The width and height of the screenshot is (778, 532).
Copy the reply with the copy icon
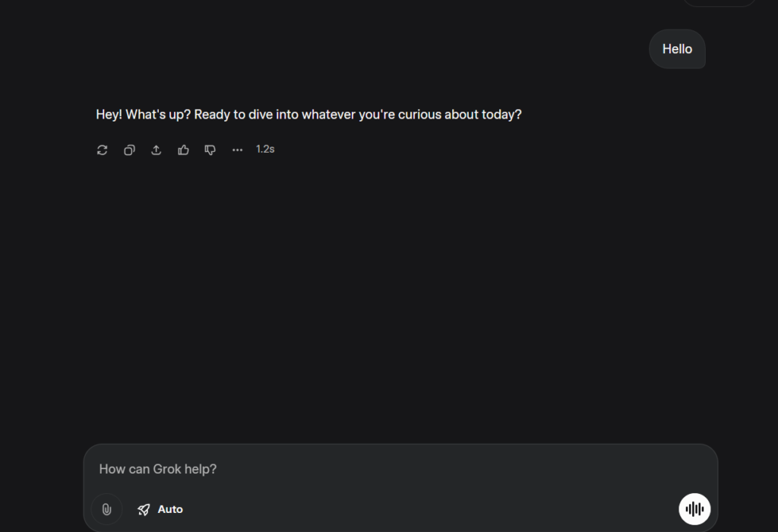click(x=129, y=150)
